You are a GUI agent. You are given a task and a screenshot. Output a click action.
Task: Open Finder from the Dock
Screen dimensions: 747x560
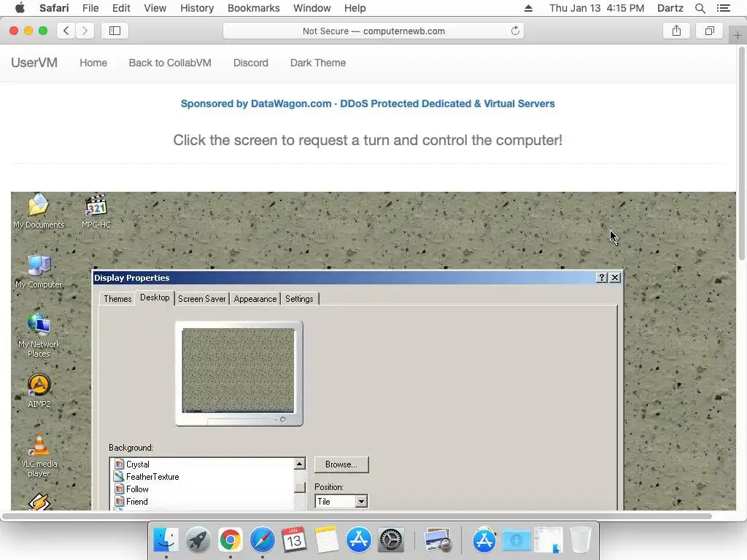[x=166, y=540]
